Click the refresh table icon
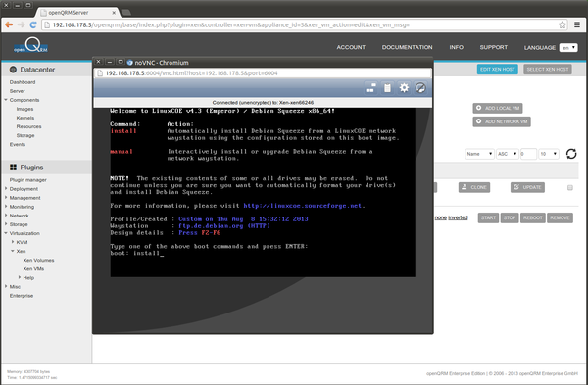Image resolution: width=588 pixels, height=385 pixels. pos(571,154)
